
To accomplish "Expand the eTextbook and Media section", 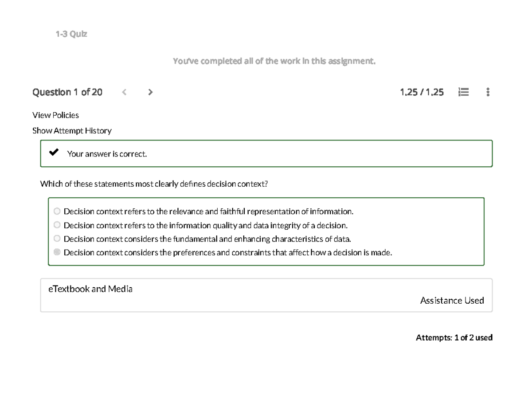I will (90, 289).
